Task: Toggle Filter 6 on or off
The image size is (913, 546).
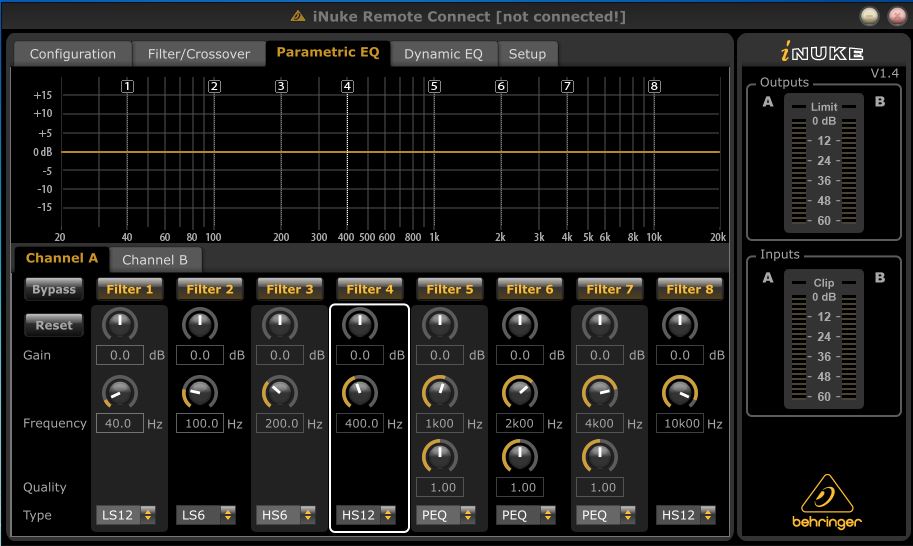Action: tap(530, 289)
